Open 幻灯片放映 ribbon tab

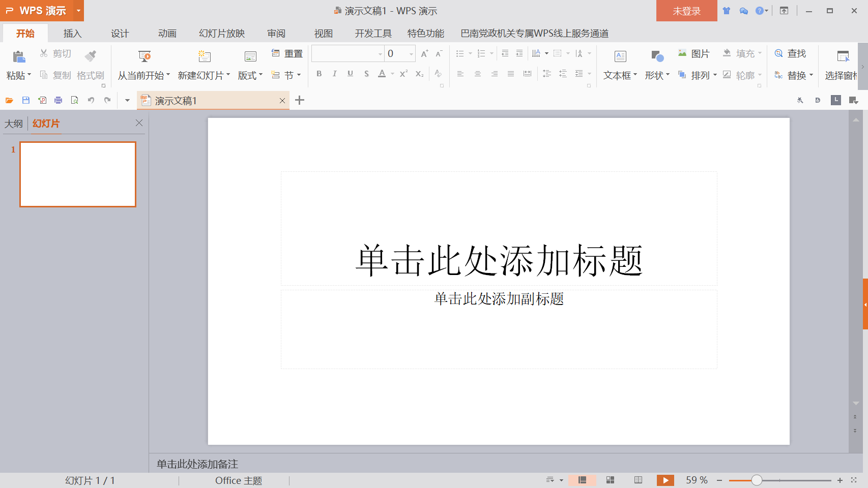[x=222, y=34]
